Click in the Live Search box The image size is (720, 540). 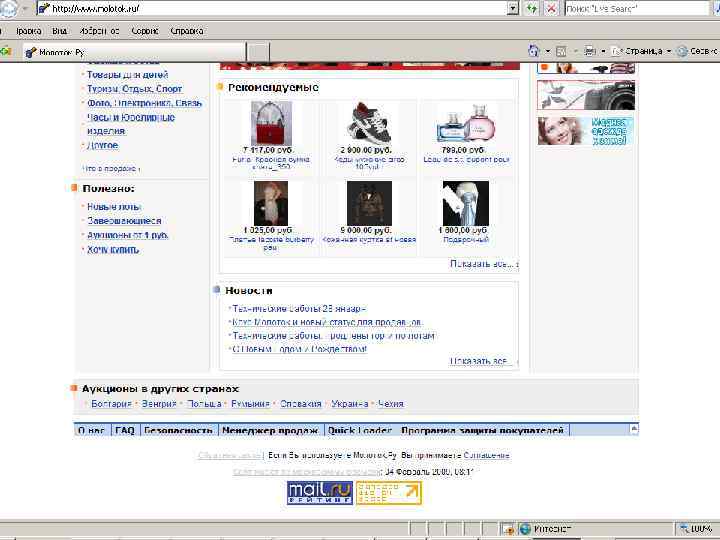pyautogui.click(x=637, y=8)
